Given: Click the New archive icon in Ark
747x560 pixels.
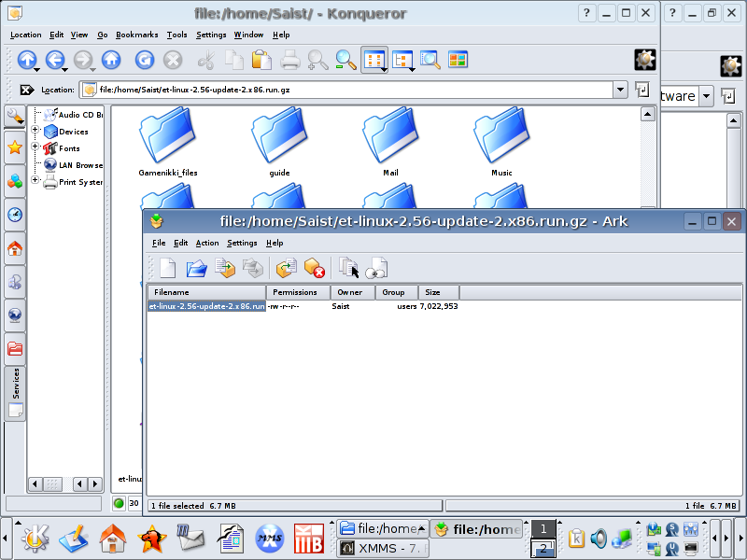Looking at the screenshot, I should pyautogui.click(x=166, y=269).
